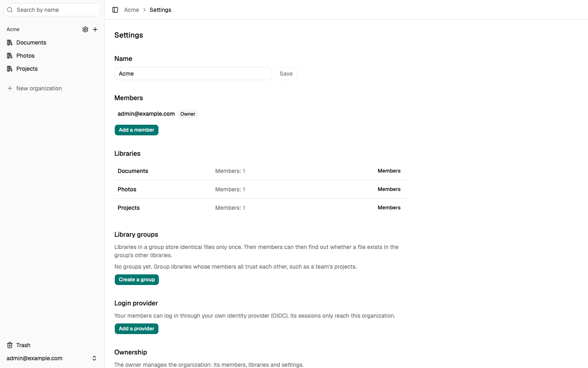This screenshot has height=368, width=588.
Task: Focus the Search by name field
Action: click(x=52, y=10)
